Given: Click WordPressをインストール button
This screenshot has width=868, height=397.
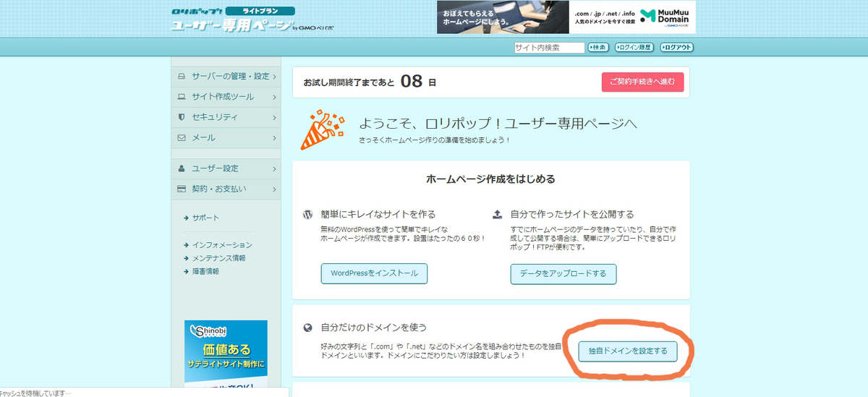Looking at the screenshot, I should click(374, 274).
